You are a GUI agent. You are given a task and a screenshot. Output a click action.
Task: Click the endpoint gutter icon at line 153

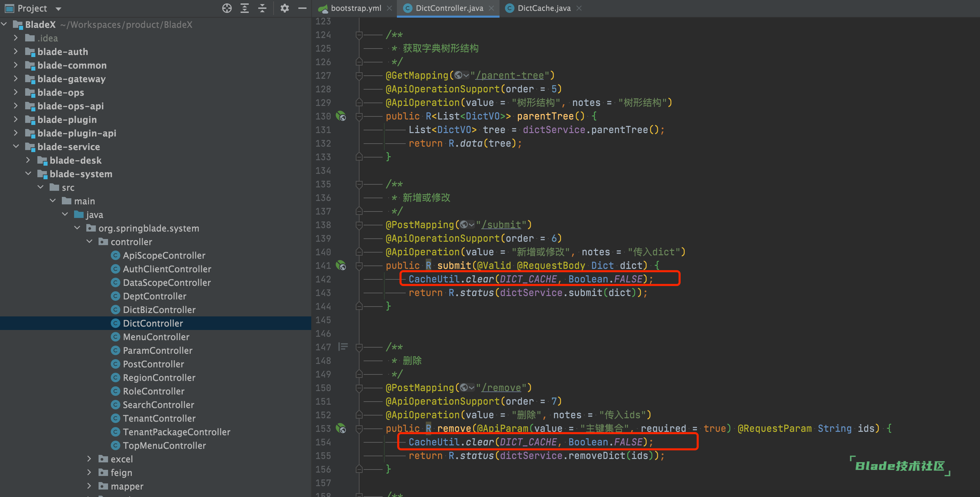pos(341,428)
